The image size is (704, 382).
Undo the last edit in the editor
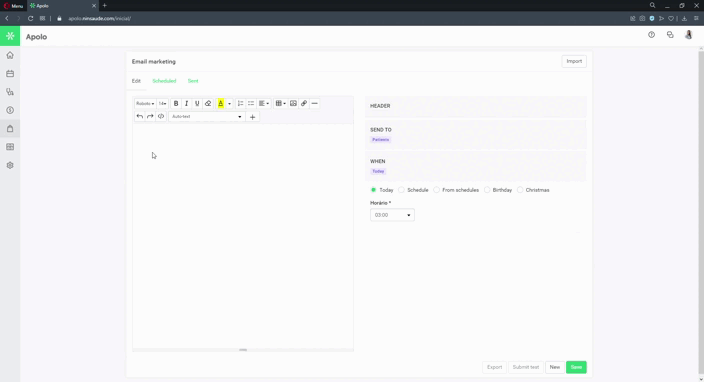[x=140, y=117]
